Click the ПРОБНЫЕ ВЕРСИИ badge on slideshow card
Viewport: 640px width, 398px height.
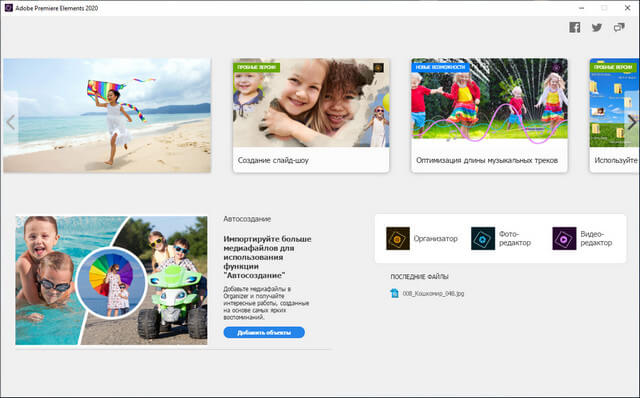[x=256, y=67]
